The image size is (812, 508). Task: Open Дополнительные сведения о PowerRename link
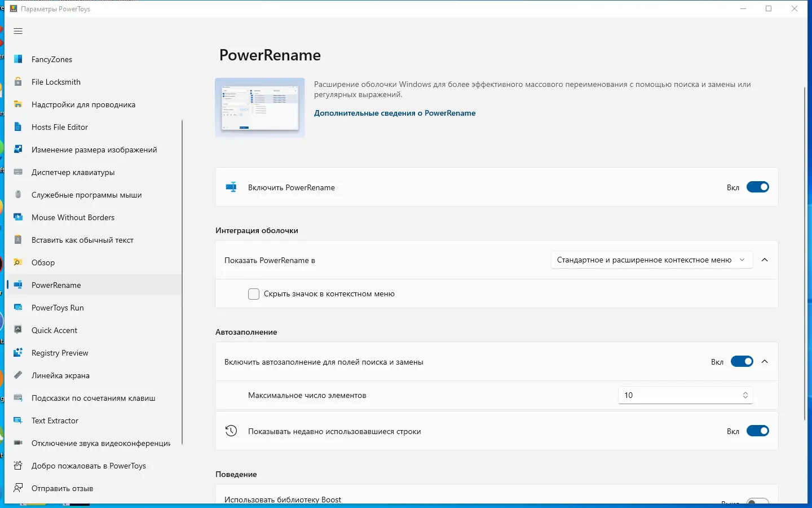coord(395,113)
